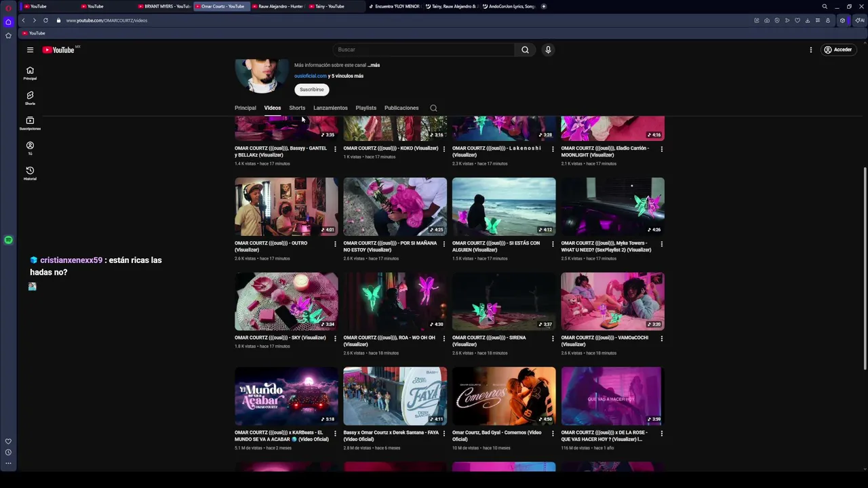Open Principal in the left sidebar
Screen dimensions: 868x488
pos(30,73)
